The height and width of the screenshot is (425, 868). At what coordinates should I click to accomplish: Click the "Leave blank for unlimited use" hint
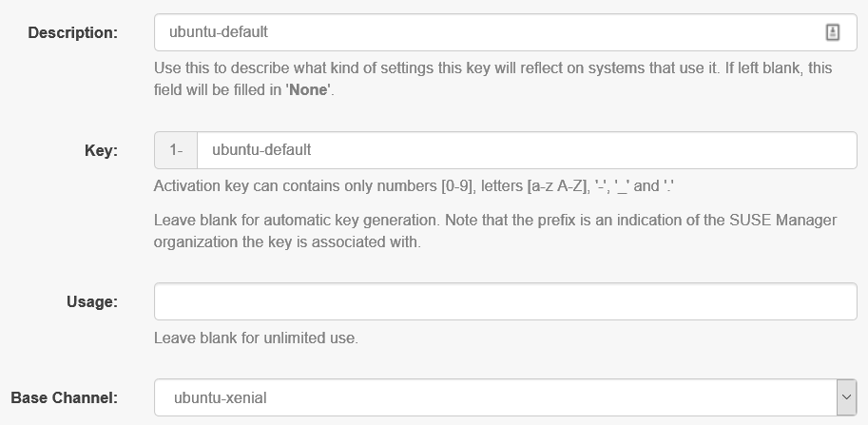tap(256, 338)
